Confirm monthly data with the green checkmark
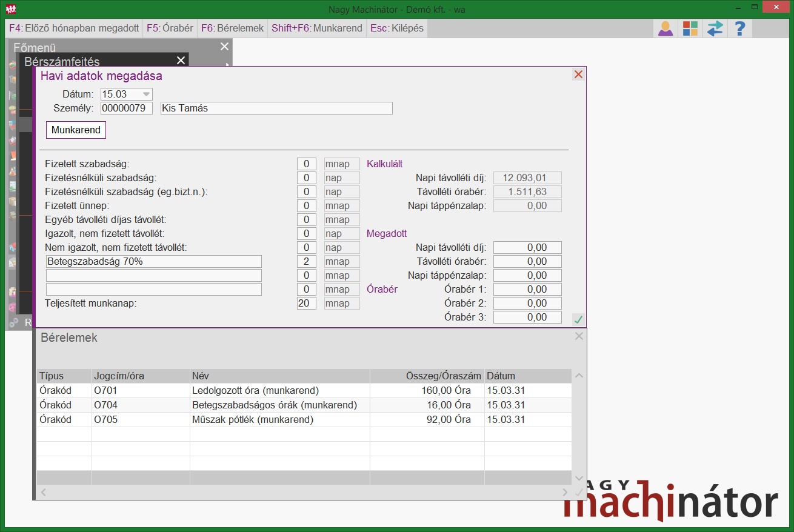 (578, 319)
